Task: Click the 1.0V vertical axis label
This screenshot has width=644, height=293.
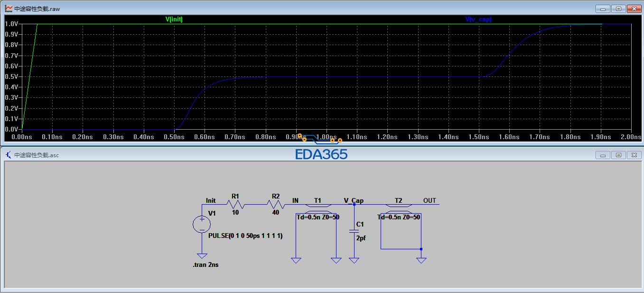Action: coord(11,24)
